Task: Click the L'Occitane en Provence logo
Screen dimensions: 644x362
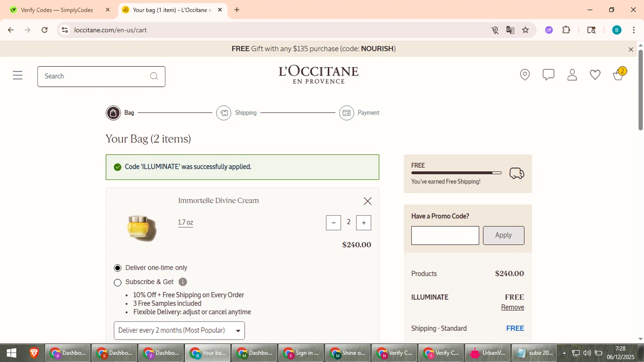Action: (318, 75)
